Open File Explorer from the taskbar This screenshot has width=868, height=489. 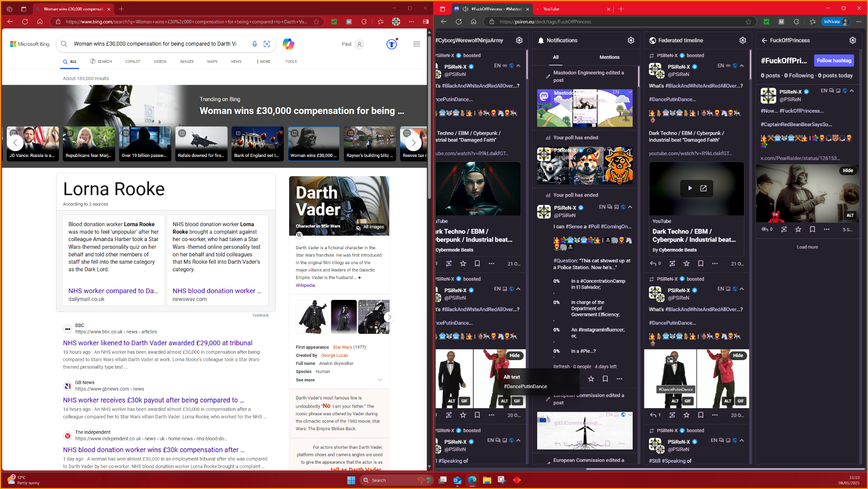(487, 480)
